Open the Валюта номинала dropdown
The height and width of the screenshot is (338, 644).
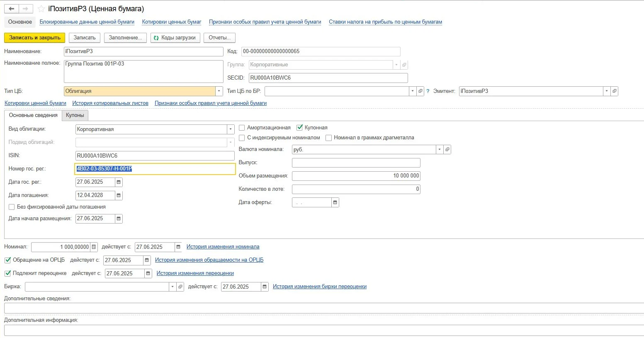point(440,149)
